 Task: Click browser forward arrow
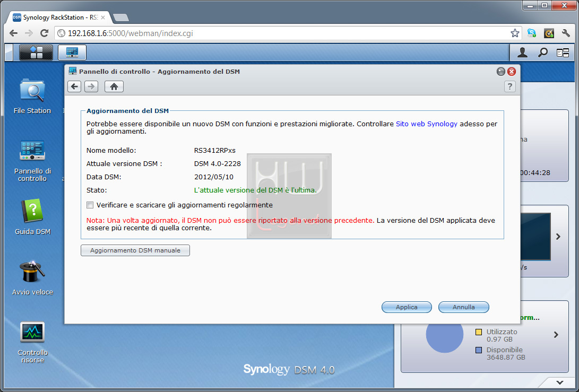(x=29, y=33)
